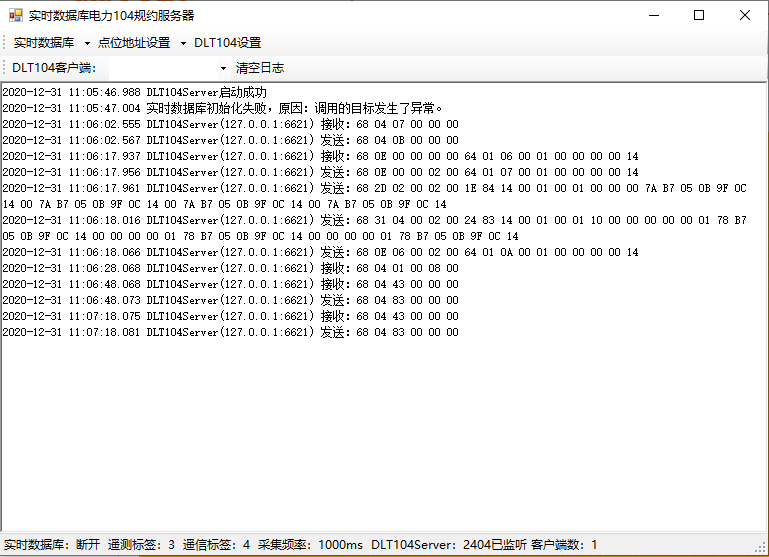Maximize the 104规约服务器 window
The width and height of the screenshot is (769, 557).
pos(699,15)
